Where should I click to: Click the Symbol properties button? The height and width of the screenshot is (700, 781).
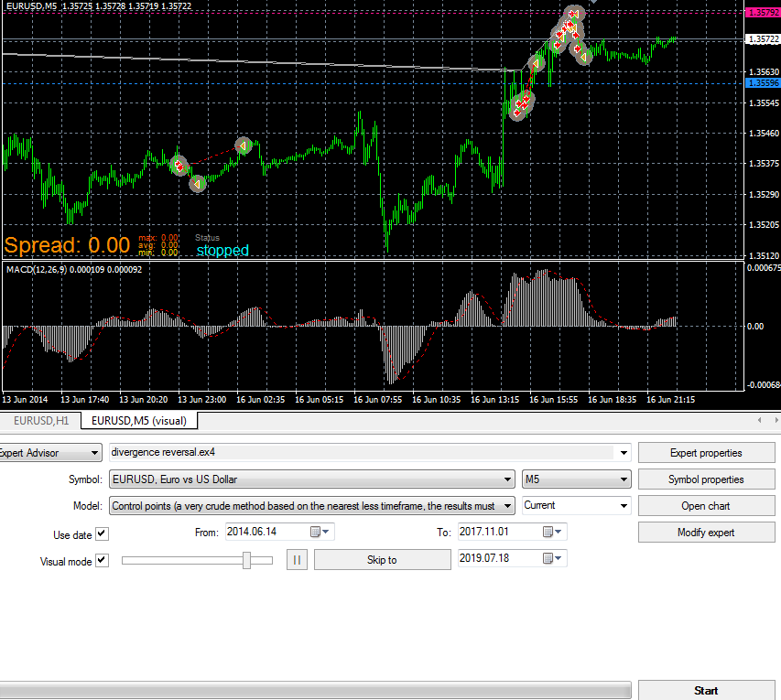(706, 479)
